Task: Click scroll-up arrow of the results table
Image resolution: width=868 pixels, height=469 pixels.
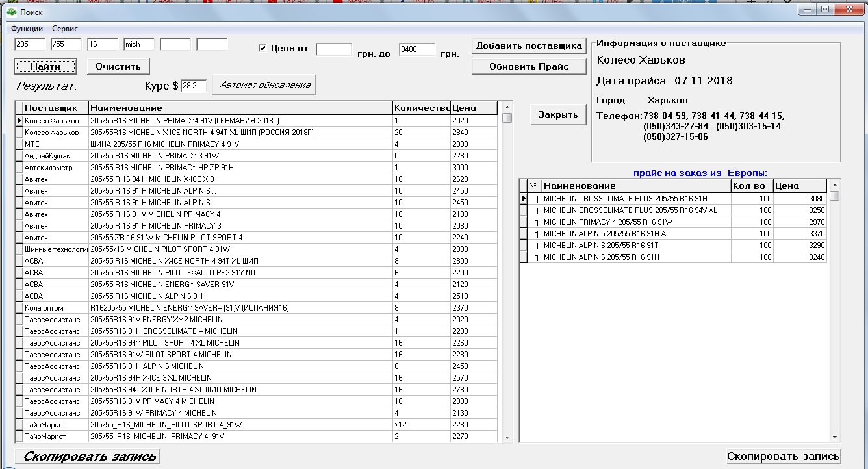Action: tap(507, 107)
